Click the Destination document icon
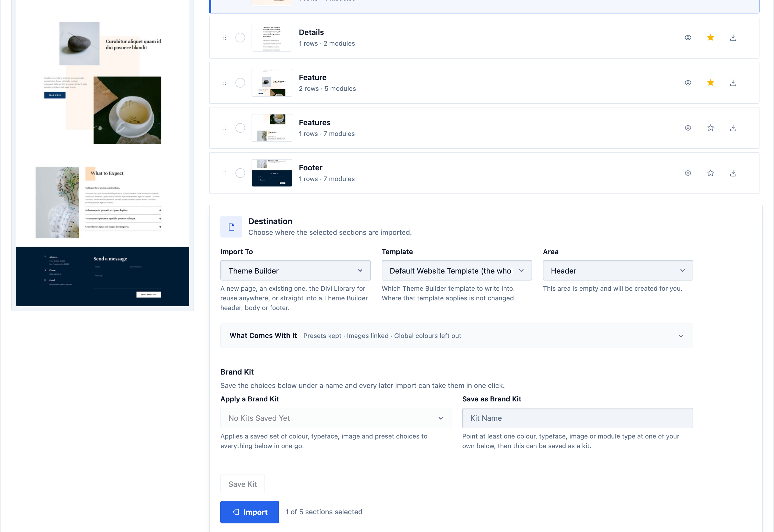Viewport: 774px width, 532px height. [x=231, y=227]
